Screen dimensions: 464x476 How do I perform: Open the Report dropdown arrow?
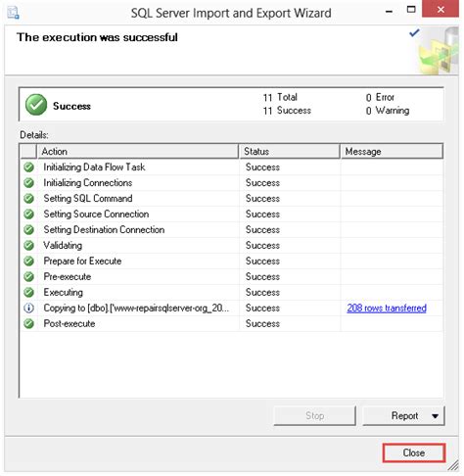[435, 416]
